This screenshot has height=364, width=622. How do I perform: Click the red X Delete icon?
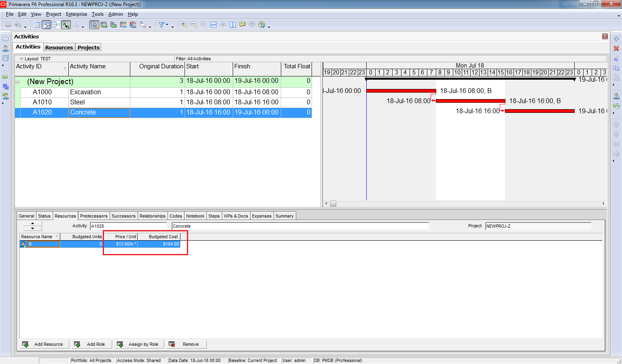(x=616, y=49)
